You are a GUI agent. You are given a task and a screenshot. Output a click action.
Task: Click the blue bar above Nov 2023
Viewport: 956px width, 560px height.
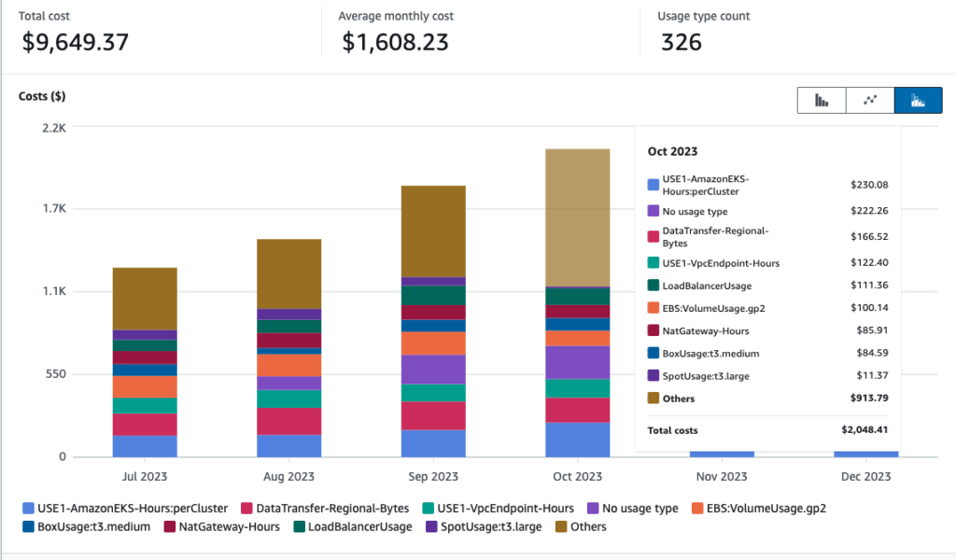click(722, 454)
